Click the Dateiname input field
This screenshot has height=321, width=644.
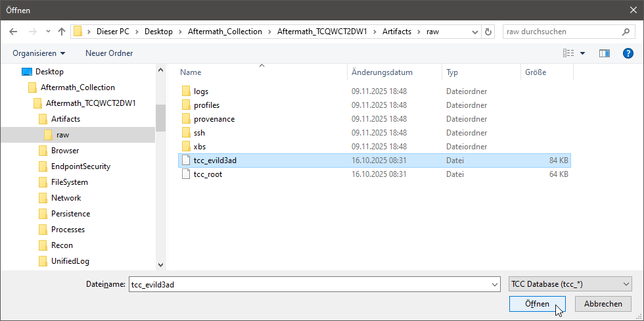tap(309, 284)
